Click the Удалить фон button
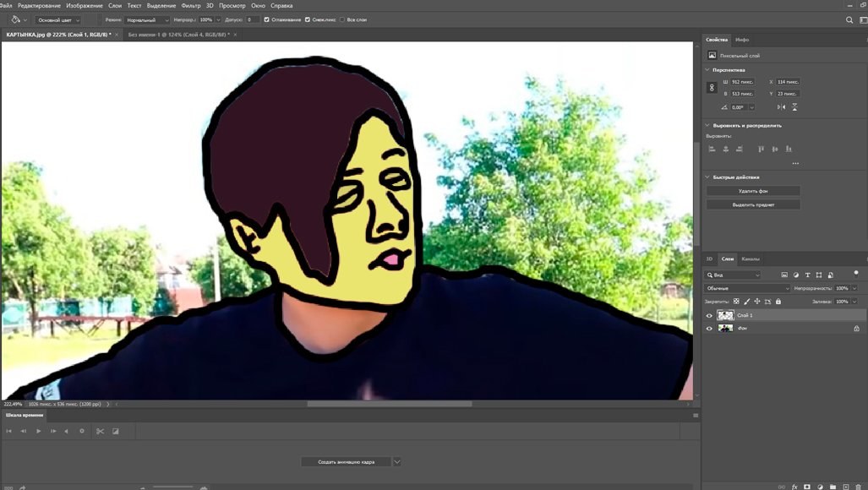This screenshot has height=490, width=868. [x=753, y=191]
